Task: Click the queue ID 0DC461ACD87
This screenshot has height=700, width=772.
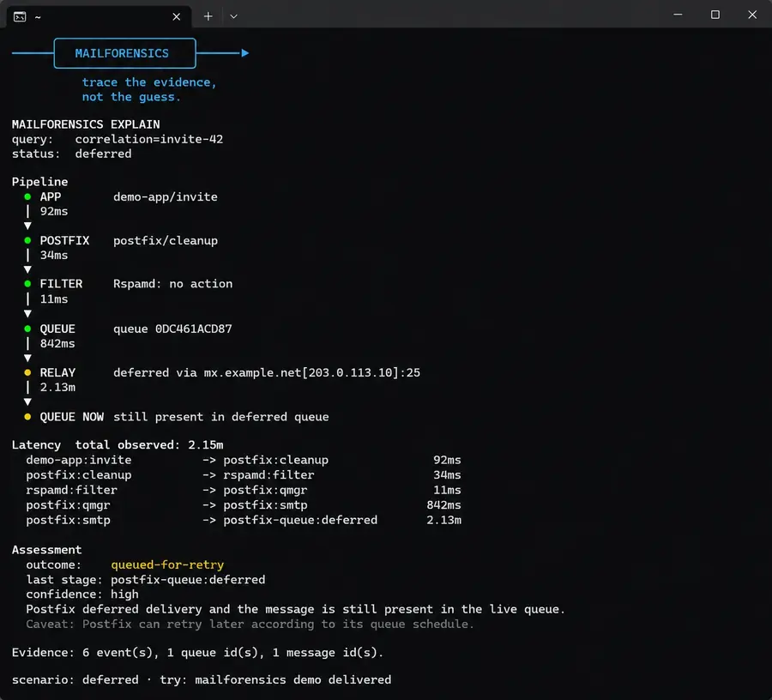Action: click(x=194, y=329)
